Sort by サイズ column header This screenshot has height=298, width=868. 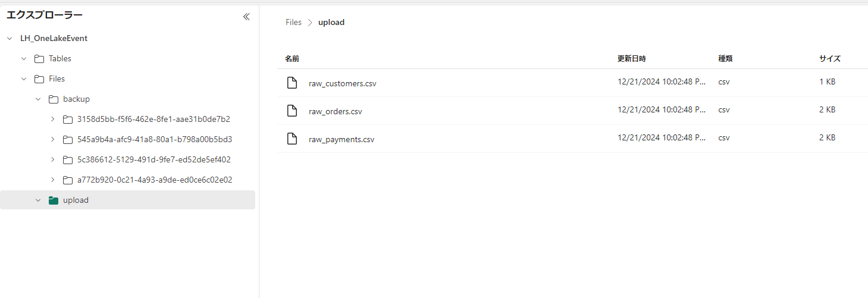tap(830, 59)
